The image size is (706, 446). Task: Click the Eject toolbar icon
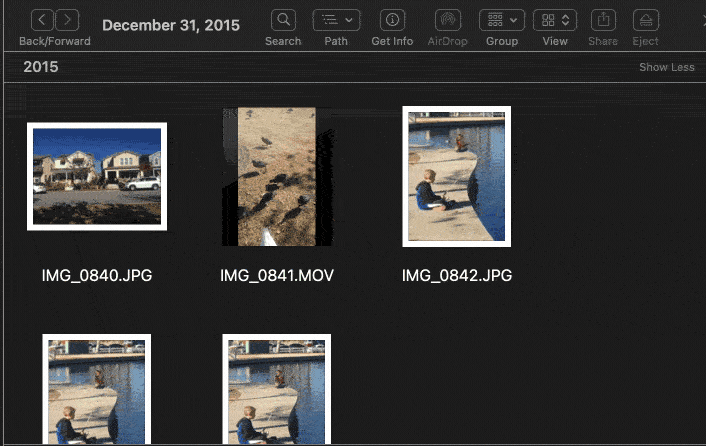point(646,20)
